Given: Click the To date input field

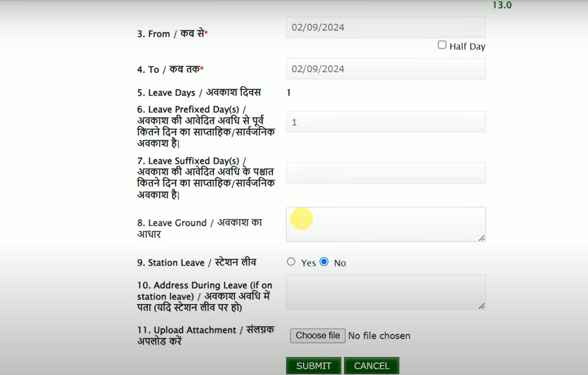Looking at the screenshot, I should pyautogui.click(x=385, y=69).
